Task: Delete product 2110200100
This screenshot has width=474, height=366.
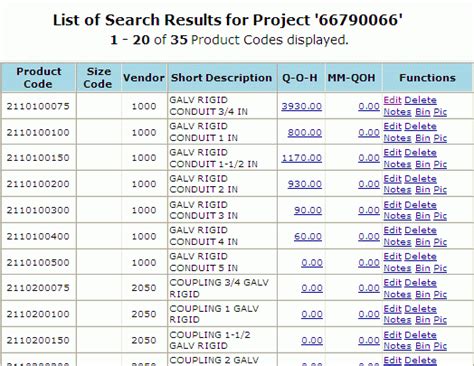Action: coord(420,309)
